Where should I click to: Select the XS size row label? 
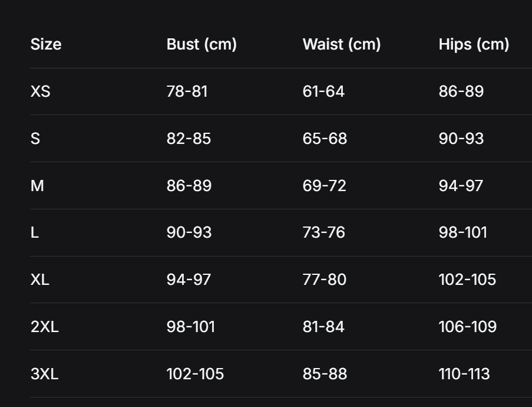pos(41,91)
